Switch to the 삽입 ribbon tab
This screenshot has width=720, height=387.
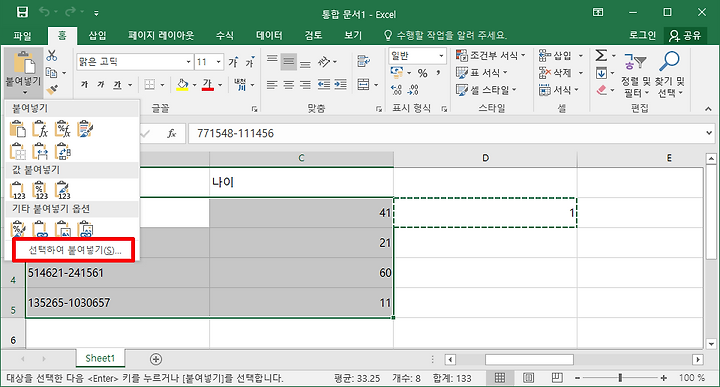coord(97,35)
